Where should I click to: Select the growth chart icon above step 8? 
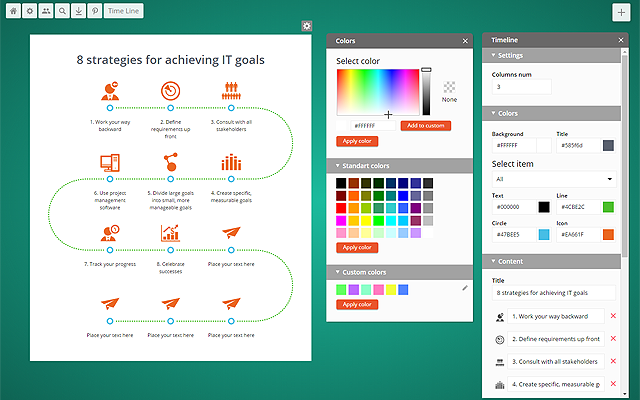170,233
